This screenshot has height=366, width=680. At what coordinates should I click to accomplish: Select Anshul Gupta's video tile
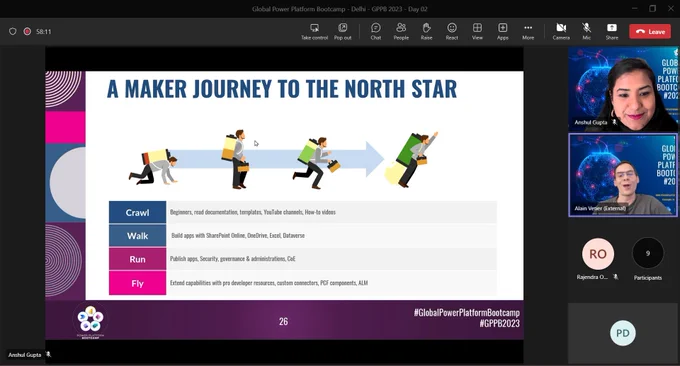pyautogui.click(x=623, y=89)
